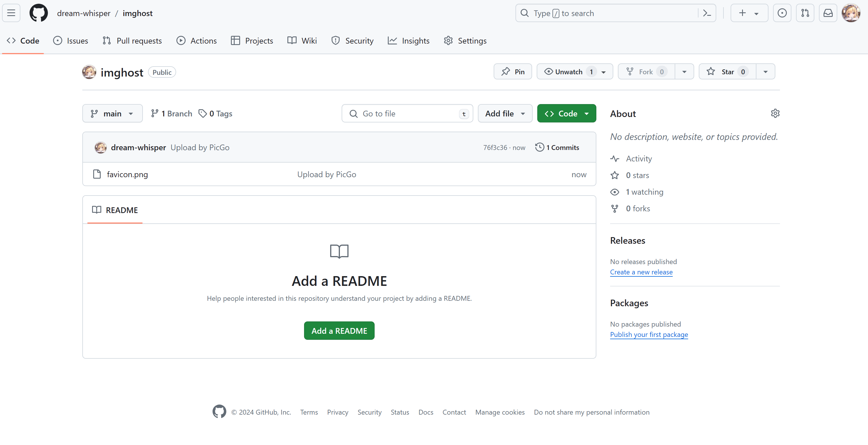The height and width of the screenshot is (445, 868).
Task: Open the Settings tab
Action: 465,41
